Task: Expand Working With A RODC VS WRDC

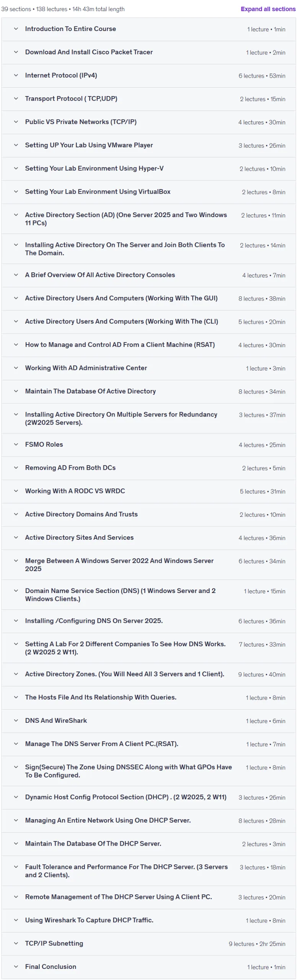Action: (148, 491)
